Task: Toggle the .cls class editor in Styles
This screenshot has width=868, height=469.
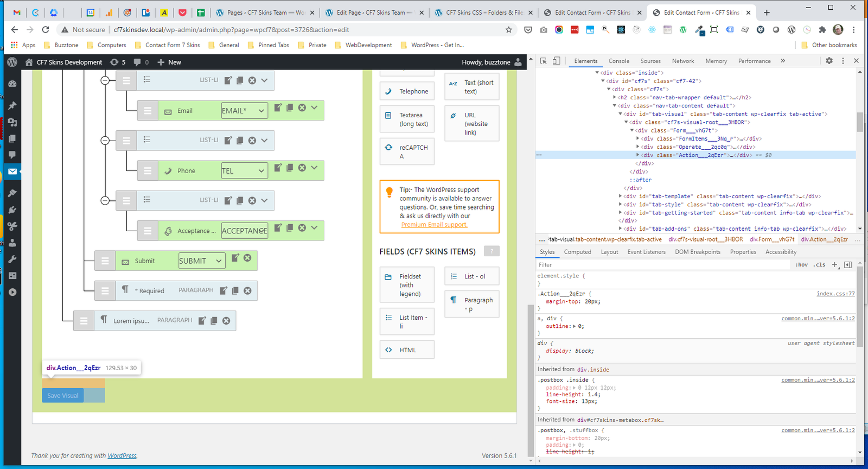Action: click(x=820, y=265)
